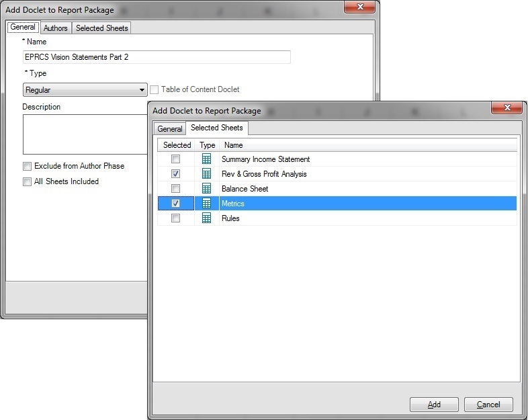Click the Name field with EPRCS Vision Statements
This screenshot has width=528, height=420.
point(157,57)
